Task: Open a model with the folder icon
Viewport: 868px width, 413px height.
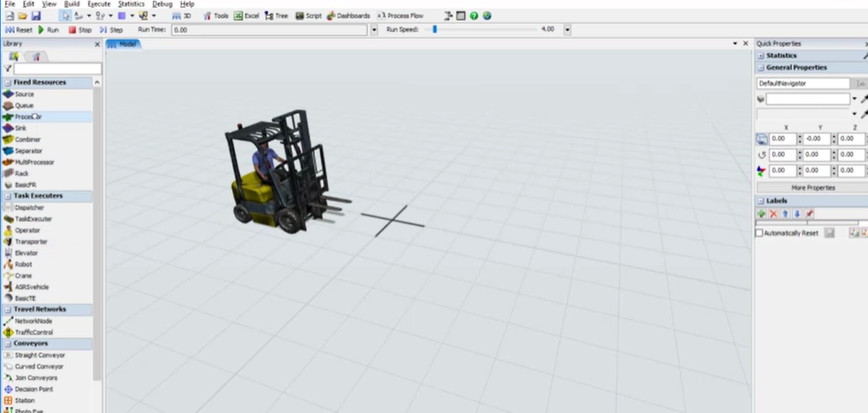Action: point(22,16)
